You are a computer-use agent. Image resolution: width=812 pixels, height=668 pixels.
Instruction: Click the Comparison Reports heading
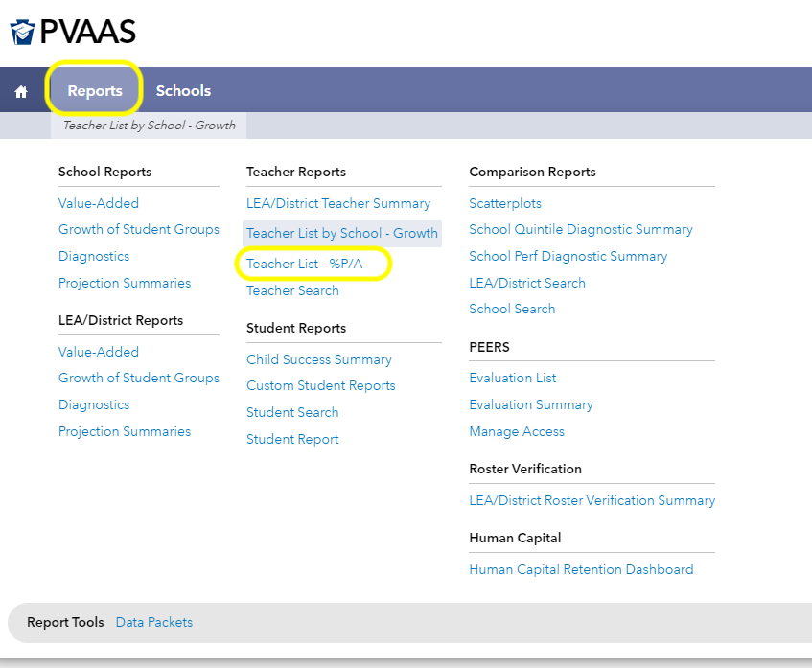(x=532, y=172)
